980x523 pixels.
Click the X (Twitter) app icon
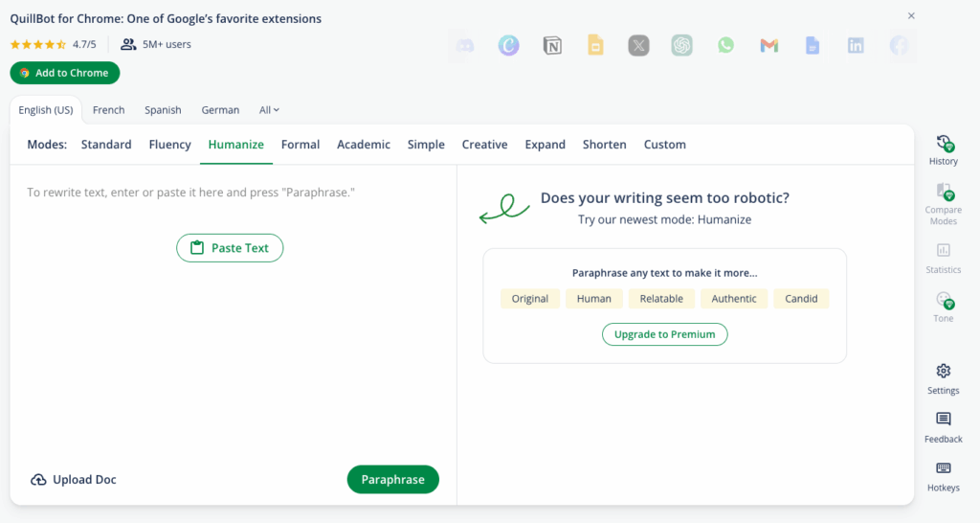click(x=638, y=45)
